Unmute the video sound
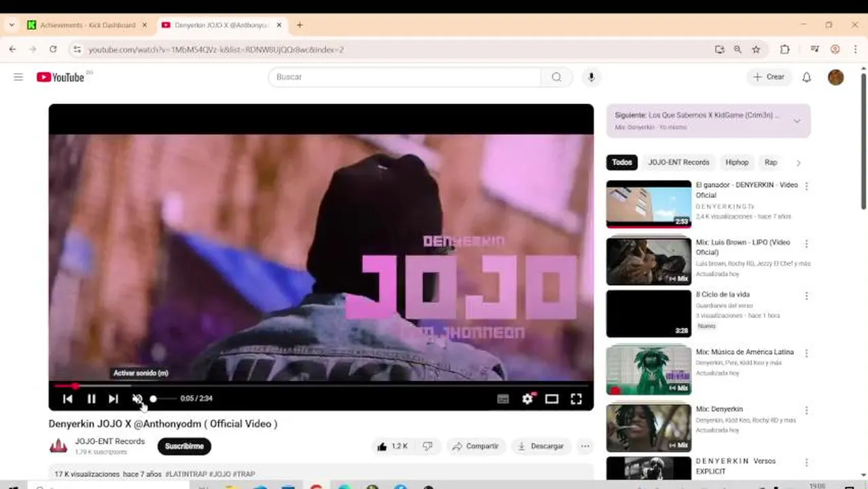Viewport: 868px width, 489px height. pyautogui.click(x=137, y=399)
